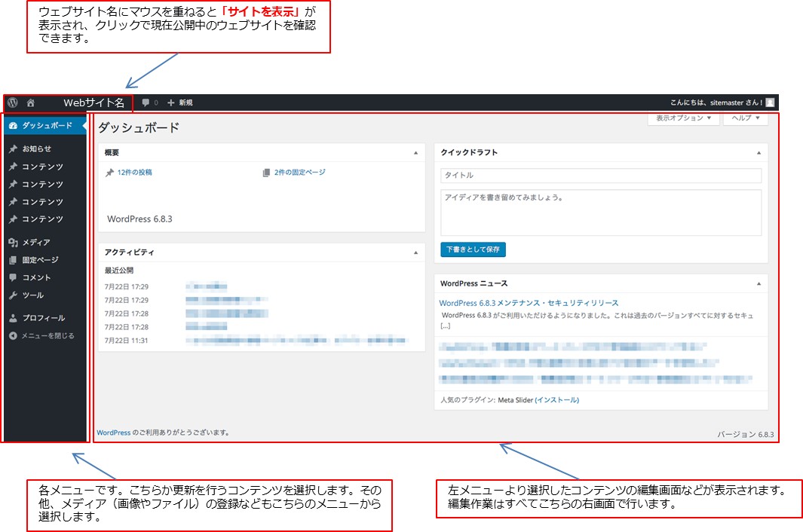Click the コメント bubble icon in sidebar
This screenshot has width=803, height=532.
pos(14,277)
